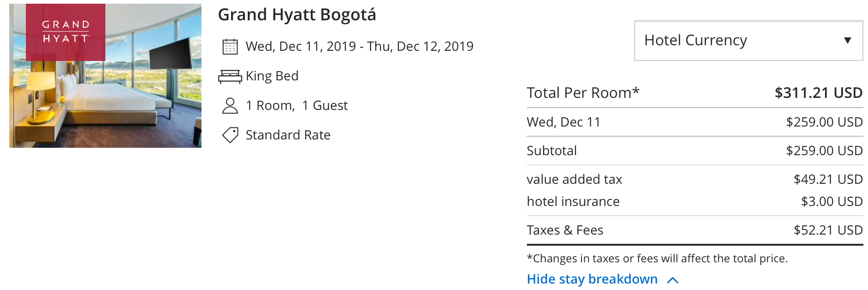
Task: Click the bed icon next to King Bed
Action: [x=230, y=76]
